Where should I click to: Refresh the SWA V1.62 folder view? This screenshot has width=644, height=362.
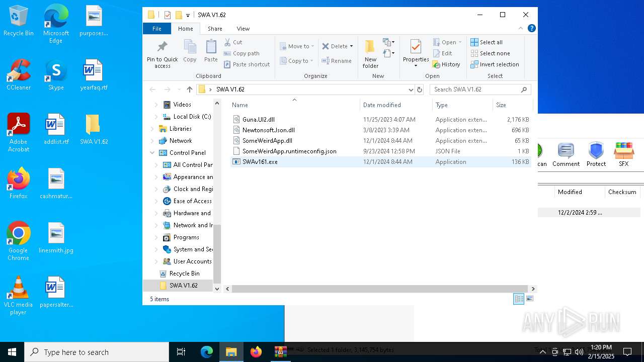[x=420, y=89]
